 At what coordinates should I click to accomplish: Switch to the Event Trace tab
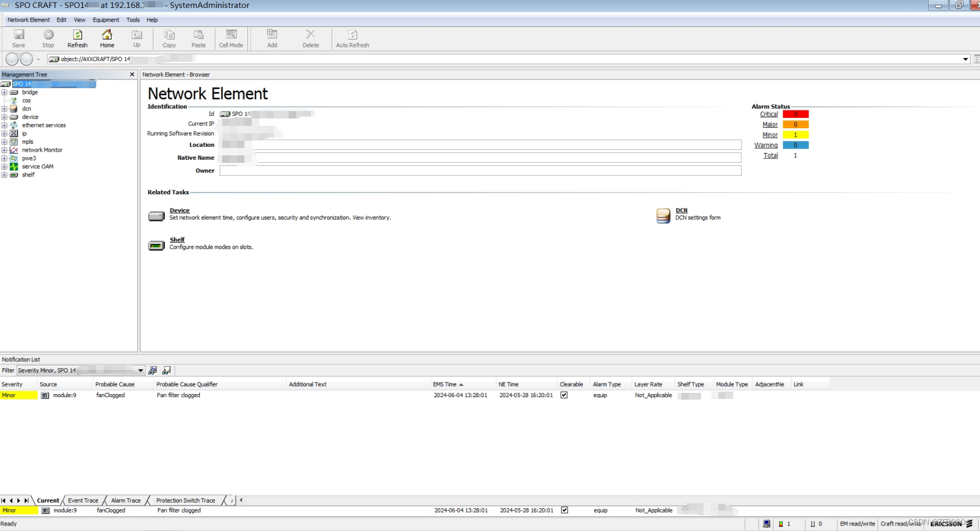[x=83, y=501]
